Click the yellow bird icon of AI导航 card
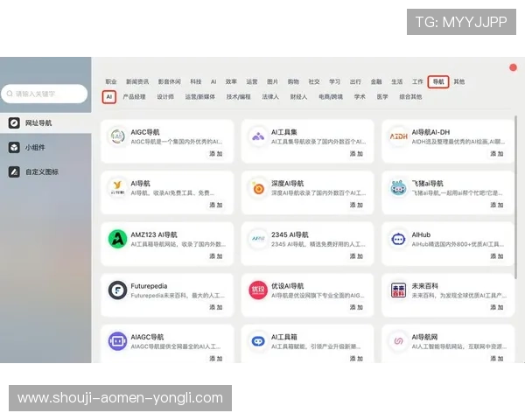 (117, 187)
